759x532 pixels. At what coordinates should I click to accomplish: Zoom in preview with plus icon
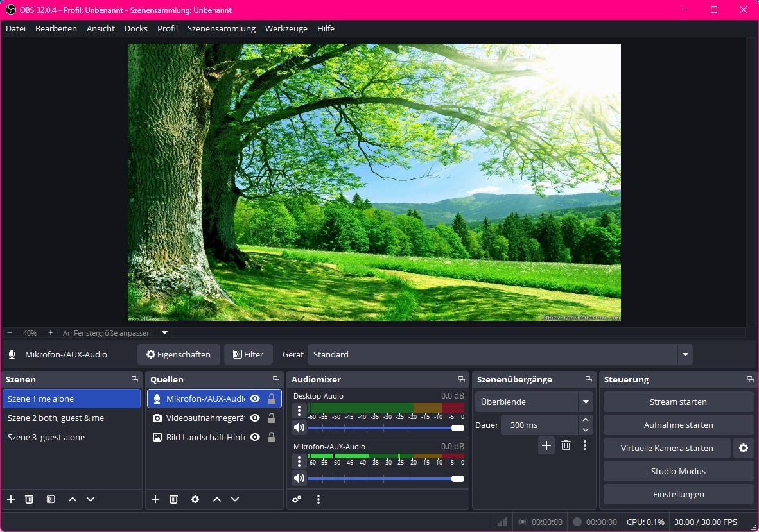[50, 333]
